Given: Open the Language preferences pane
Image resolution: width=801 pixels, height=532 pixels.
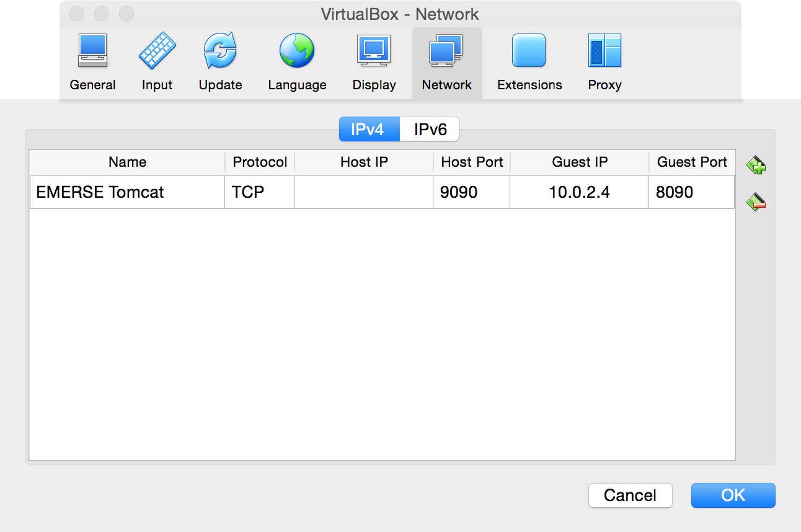Looking at the screenshot, I should [x=297, y=63].
